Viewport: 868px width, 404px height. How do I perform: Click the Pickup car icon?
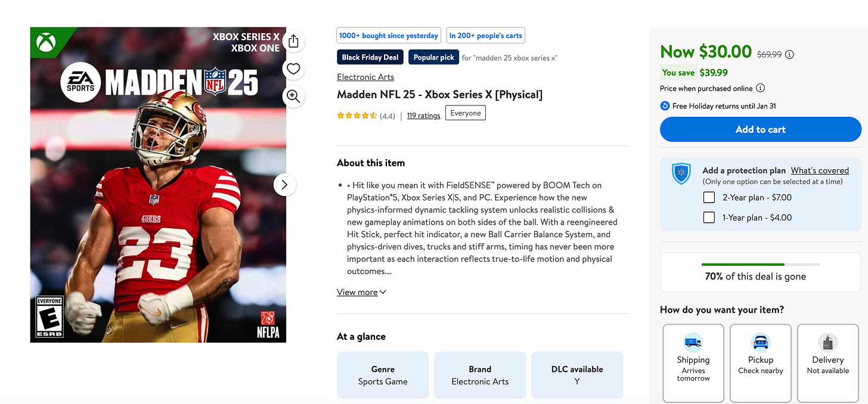(760, 343)
